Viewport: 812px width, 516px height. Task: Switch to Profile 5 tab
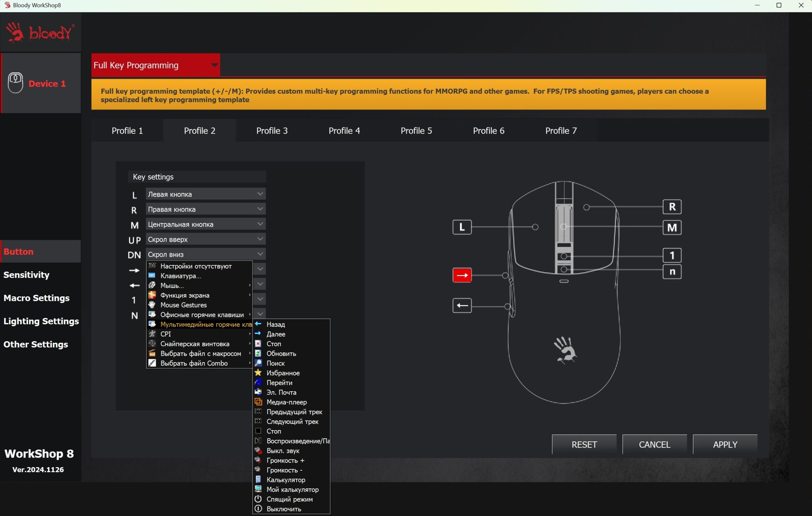(416, 131)
